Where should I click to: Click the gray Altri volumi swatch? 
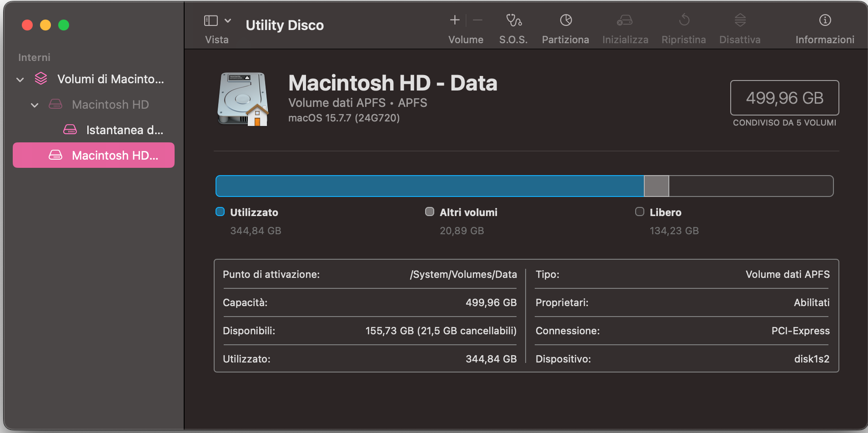coord(430,211)
